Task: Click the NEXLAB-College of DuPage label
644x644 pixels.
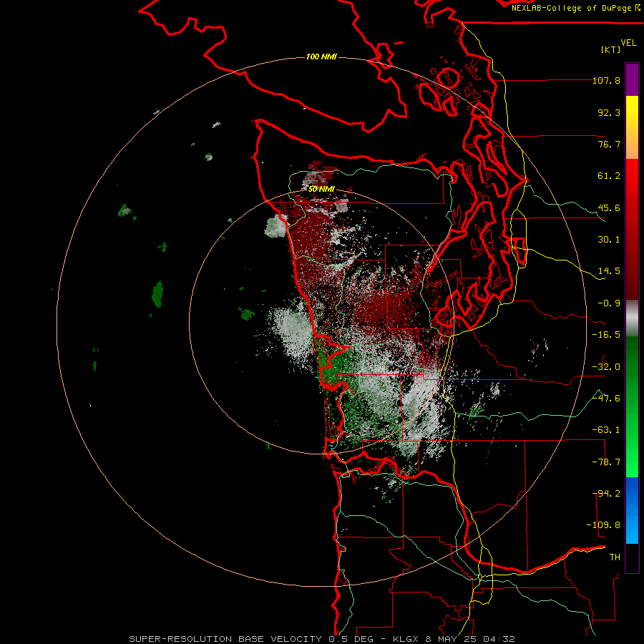Action: tap(575, 8)
